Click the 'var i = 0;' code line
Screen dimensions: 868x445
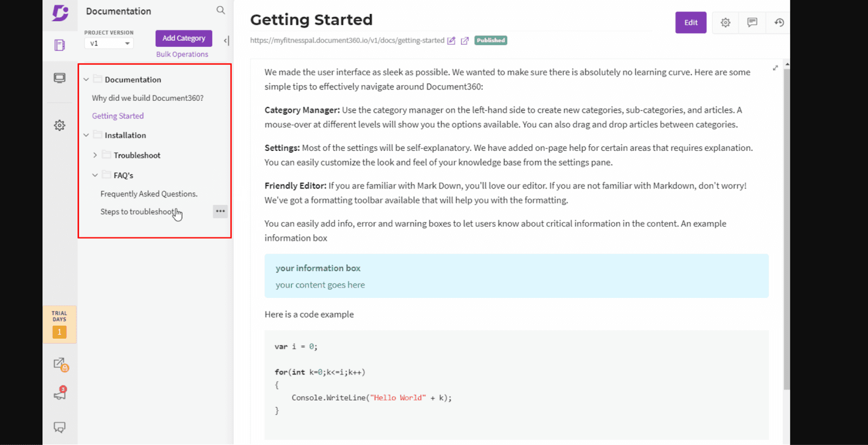pyautogui.click(x=296, y=347)
